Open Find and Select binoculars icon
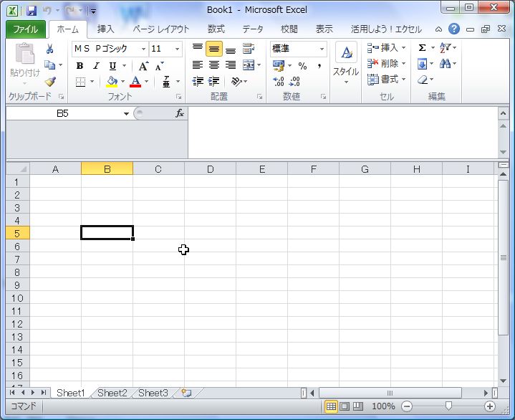515x420 pixels. tap(445, 63)
